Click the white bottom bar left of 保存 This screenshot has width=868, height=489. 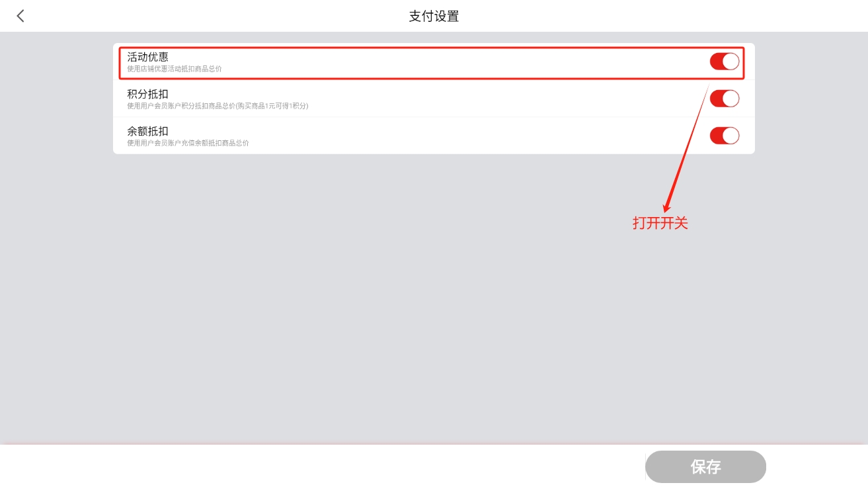coord(322,467)
